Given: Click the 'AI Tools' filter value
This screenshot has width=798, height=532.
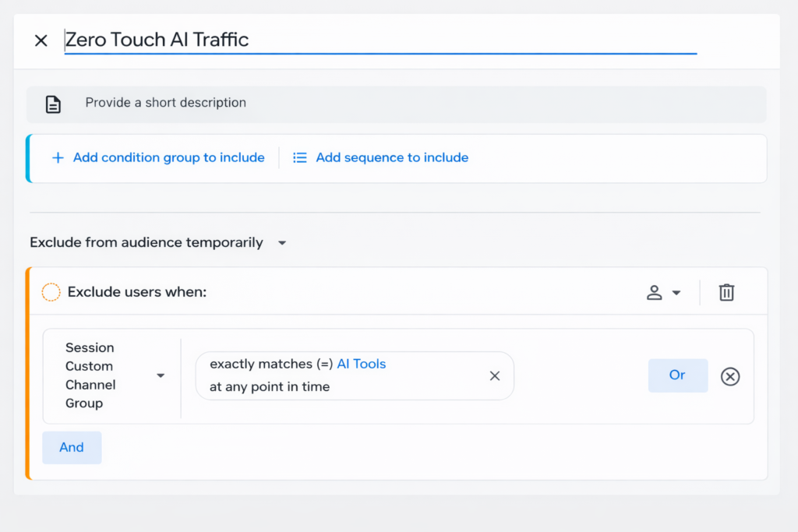Looking at the screenshot, I should click(361, 364).
